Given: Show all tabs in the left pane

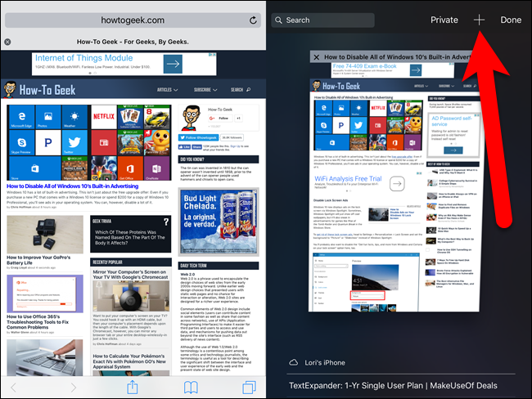Looking at the screenshot, I should (250, 387).
